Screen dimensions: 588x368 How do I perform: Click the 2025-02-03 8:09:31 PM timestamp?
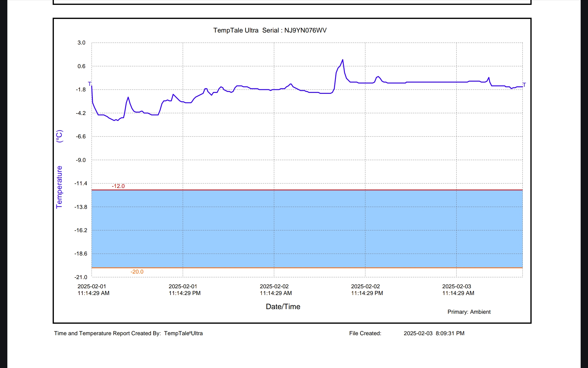[434, 333]
